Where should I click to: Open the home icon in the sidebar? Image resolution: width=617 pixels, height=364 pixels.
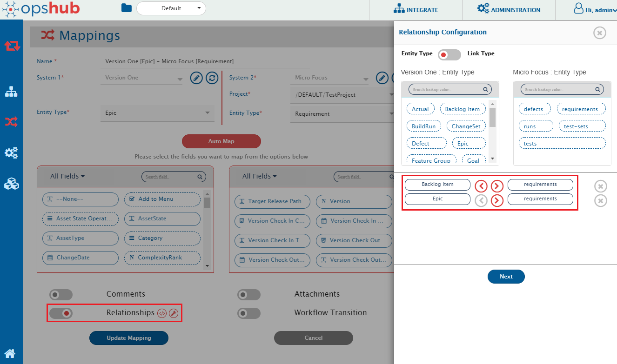tap(10, 353)
